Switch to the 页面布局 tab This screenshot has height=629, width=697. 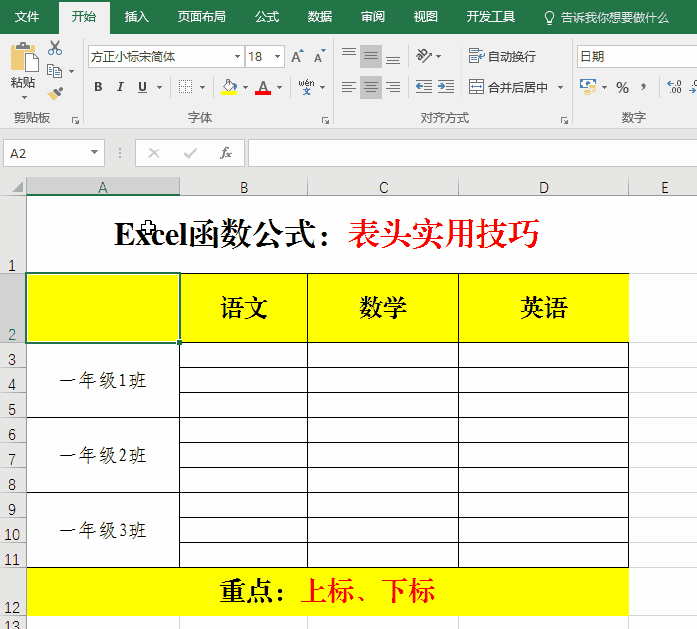[x=201, y=17]
